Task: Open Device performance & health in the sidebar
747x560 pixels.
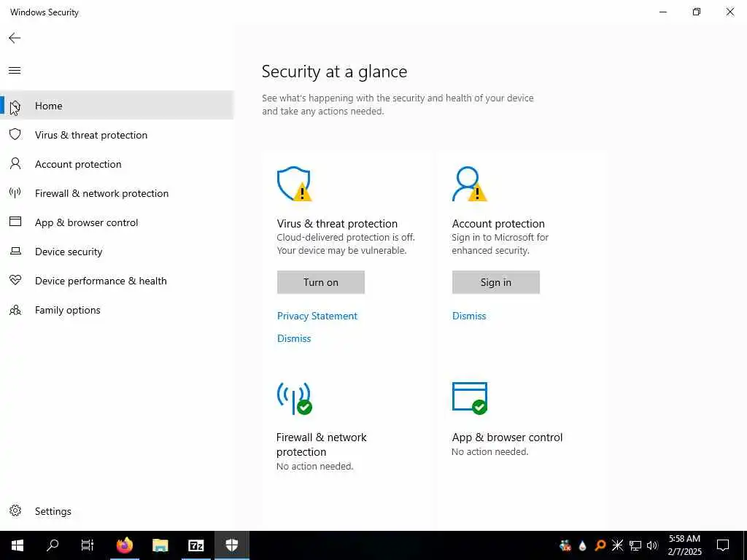Action: click(117, 281)
